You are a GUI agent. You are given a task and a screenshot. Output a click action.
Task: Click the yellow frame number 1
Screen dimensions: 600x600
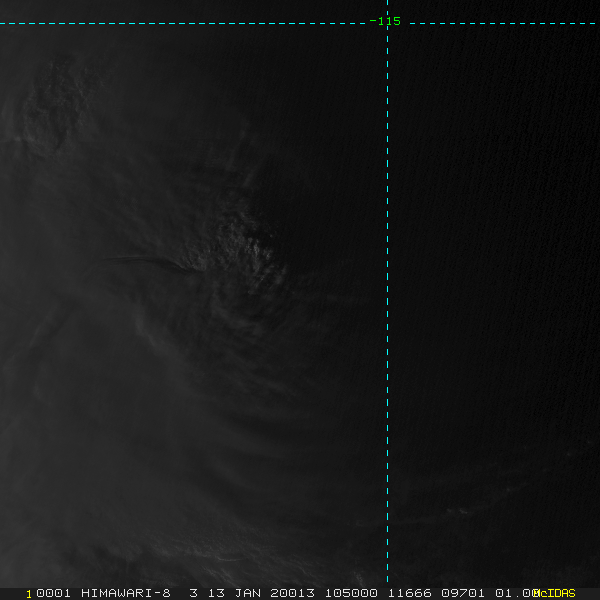coord(29,594)
